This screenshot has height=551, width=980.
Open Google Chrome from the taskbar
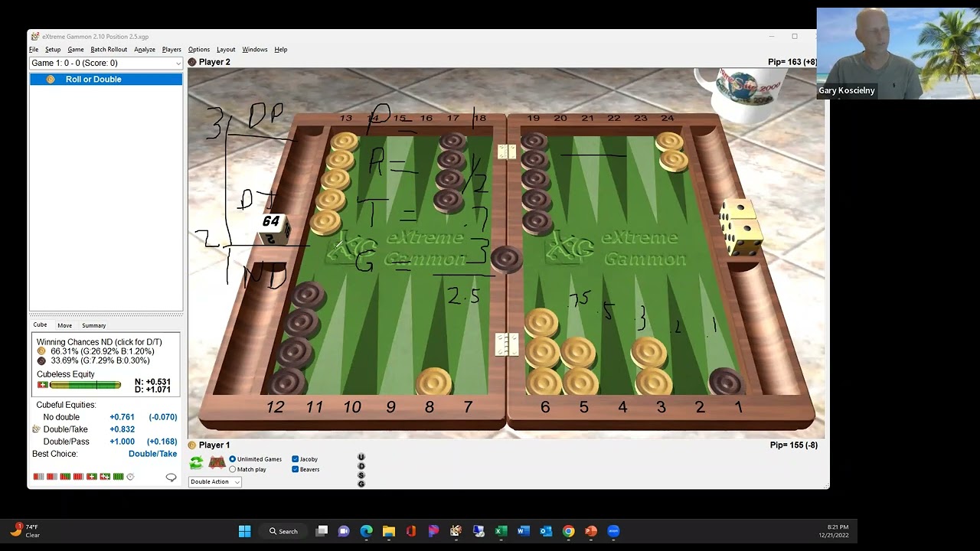pyautogui.click(x=568, y=531)
